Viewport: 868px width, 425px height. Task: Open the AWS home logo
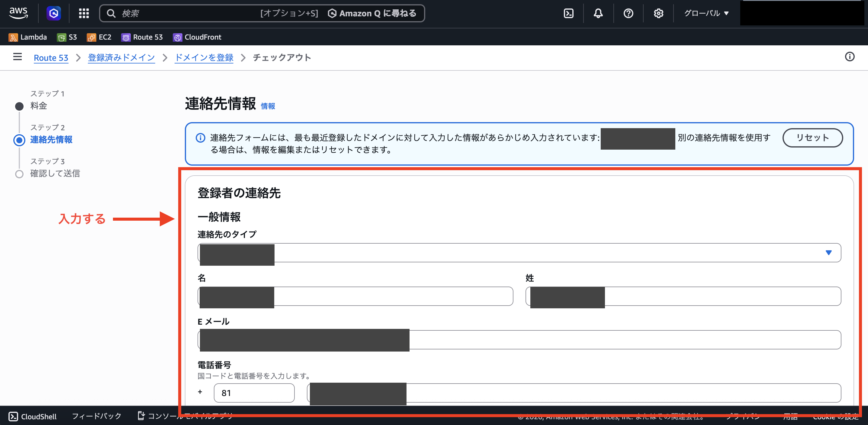click(18, 13)
